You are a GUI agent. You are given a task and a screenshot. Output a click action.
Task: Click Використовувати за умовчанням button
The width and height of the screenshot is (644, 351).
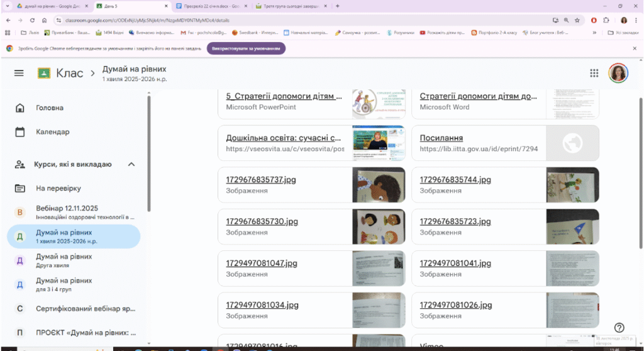(246, 48)
